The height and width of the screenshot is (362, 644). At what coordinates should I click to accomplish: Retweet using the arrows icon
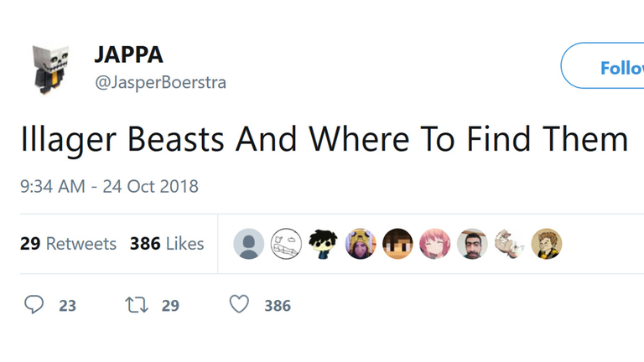[137, 305]
